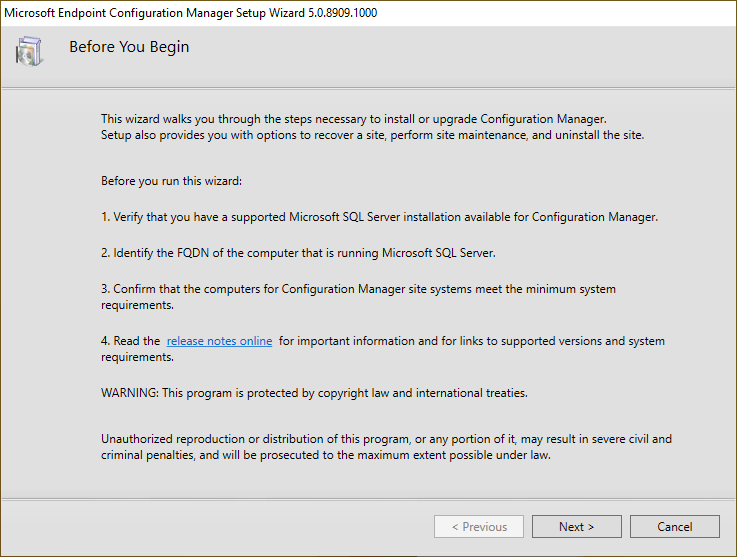Viewport: 737px width, 557px height.
Task: Open the release notes online link
Action: tap(219, 341)
